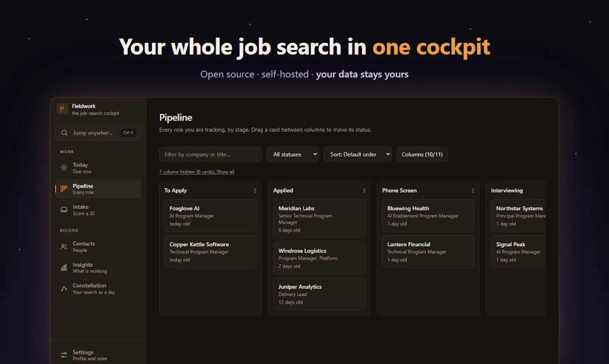
Task: Open the Signal Peak card
Action: 518,251
